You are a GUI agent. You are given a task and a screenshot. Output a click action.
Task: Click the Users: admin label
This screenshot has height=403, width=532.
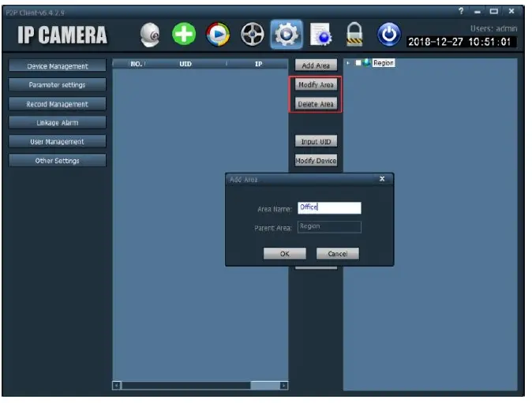(x=493, y=28)
